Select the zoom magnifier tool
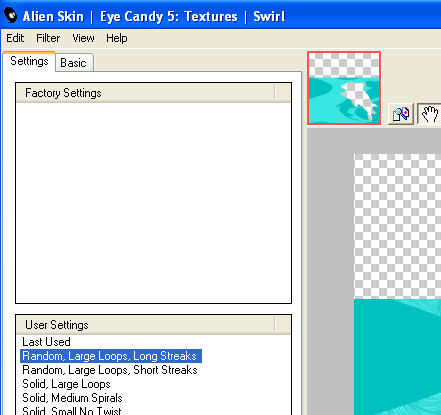 401,114
